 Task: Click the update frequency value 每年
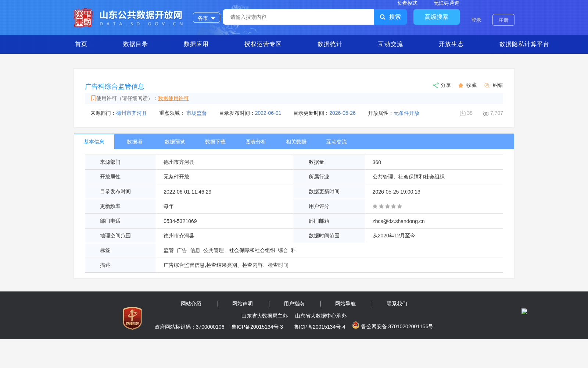tap(169, 206)
